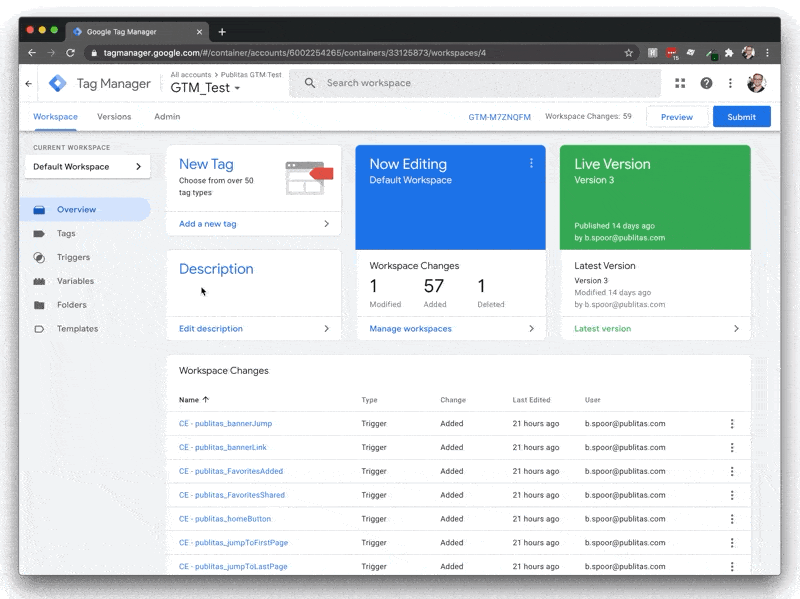
Task: Open the Variables panel
Action: [78, 281]
